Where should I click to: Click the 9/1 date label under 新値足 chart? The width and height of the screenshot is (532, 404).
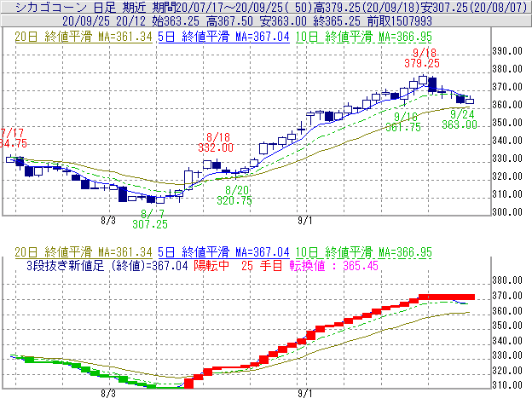tap(305, 394)
